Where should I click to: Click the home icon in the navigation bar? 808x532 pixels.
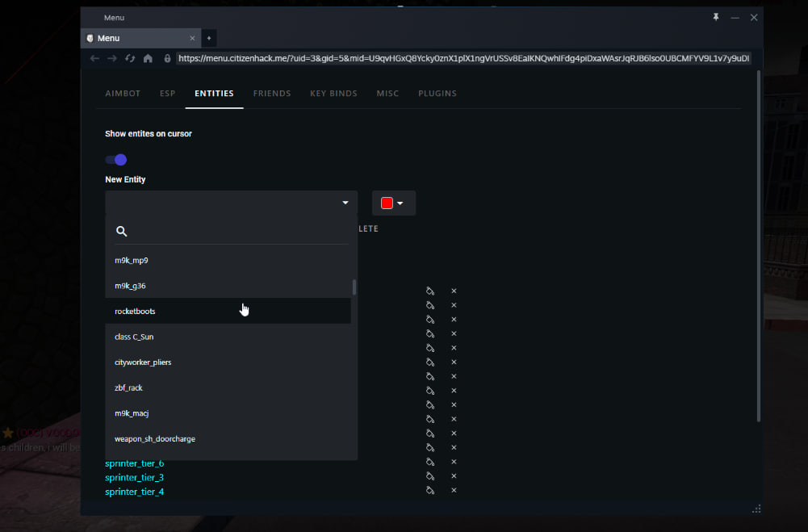(x=148, y=58)
